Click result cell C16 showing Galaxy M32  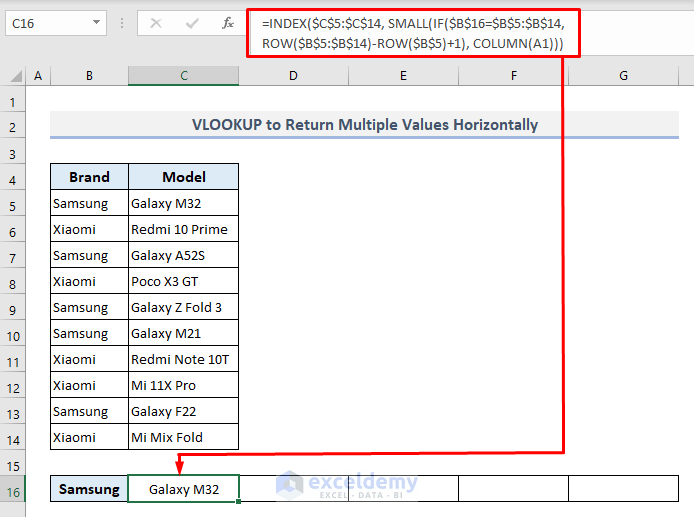[x=184, y=489]
